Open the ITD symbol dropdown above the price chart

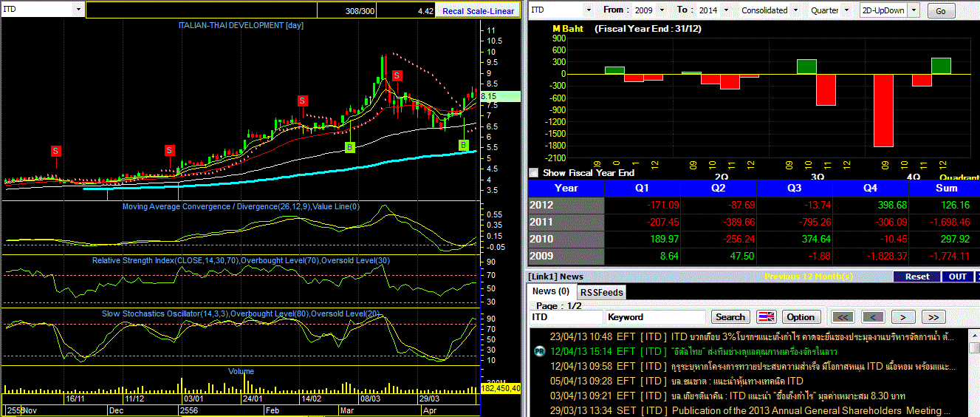pyautogui.click(x=78, y=10)
